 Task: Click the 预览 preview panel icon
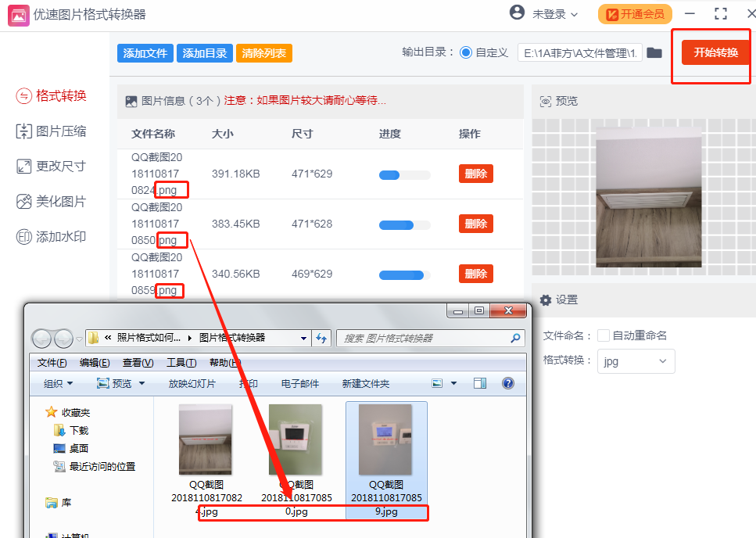(x=545, y=102)
